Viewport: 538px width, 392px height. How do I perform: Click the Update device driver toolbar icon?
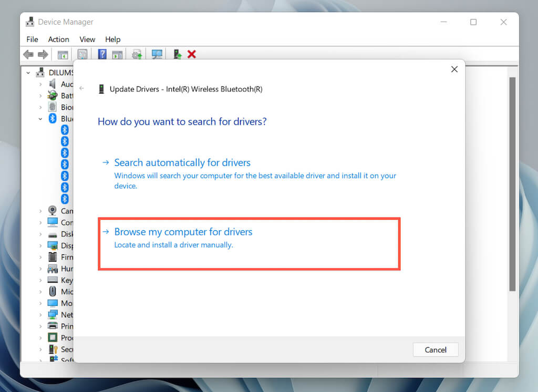pos(137,54)
